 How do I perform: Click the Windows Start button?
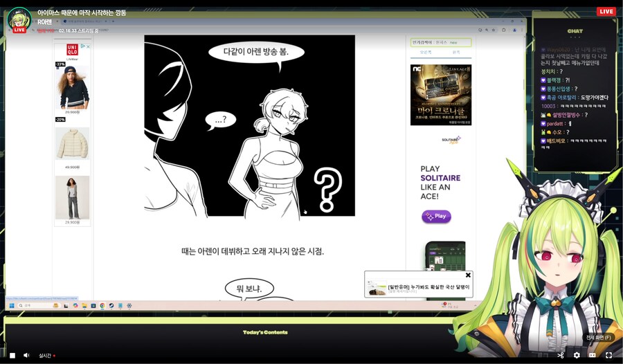(x=12, y=305)
